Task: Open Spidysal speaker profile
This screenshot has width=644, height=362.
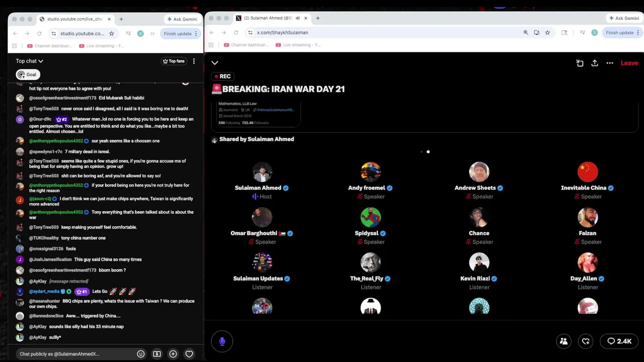Action: coord(371,217)
